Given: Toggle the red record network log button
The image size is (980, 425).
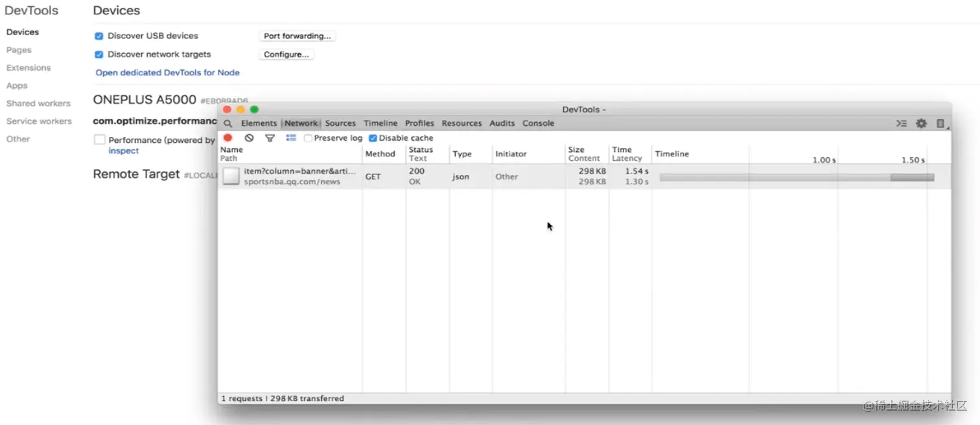Looking at the screenshot, I should (228, 138).
